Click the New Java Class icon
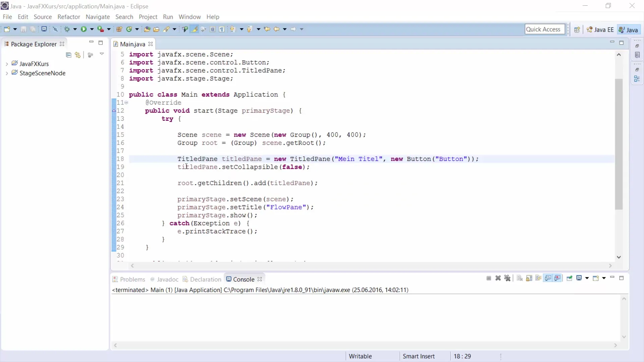Screen dimensions: 644x362 pyautogui.click(x=129, y=29)
